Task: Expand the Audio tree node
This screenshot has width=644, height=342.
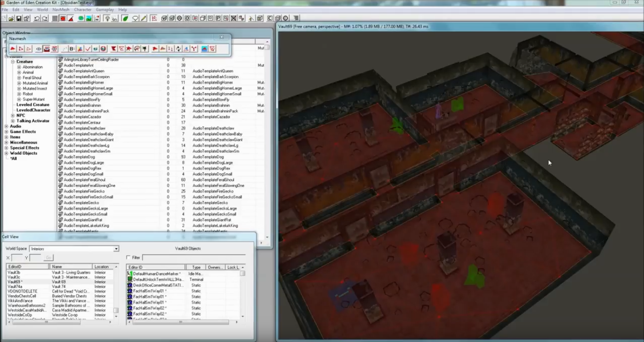Action: tap(7, 126)
